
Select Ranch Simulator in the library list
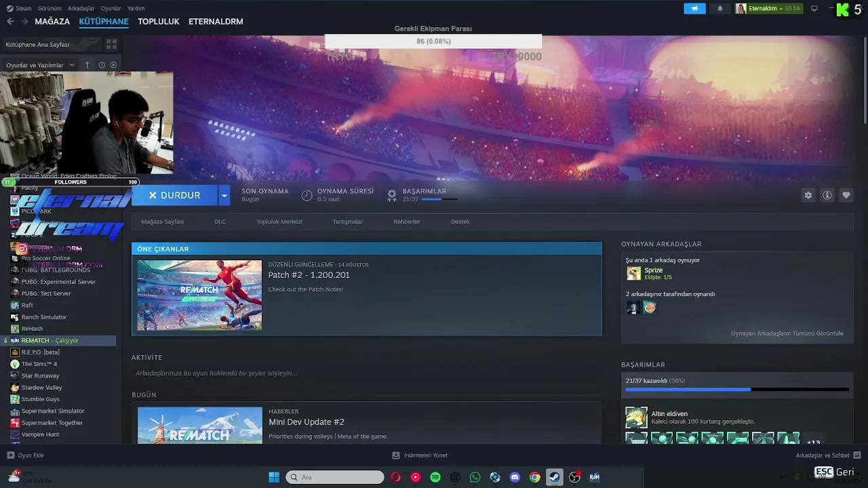43,317
